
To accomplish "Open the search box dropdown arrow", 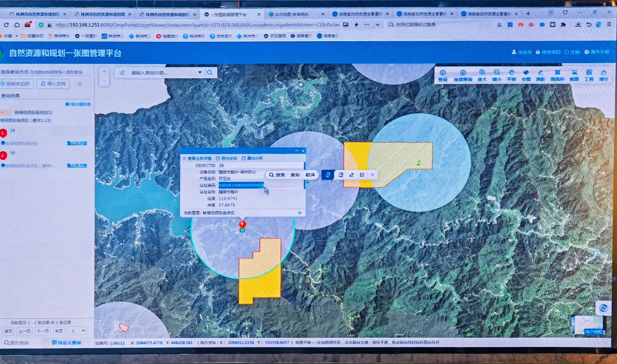I will point(199,73).
